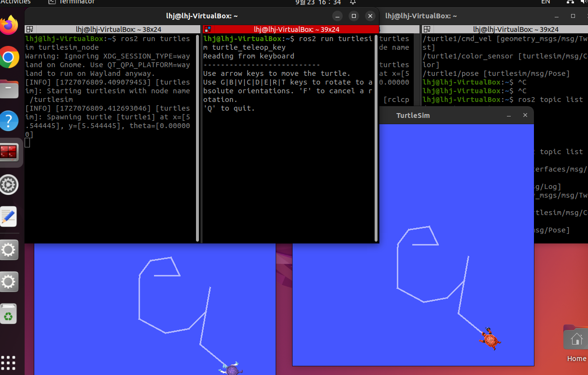Open the gear settings dock icon below Terminator
The width and height of the screenshot is (588, 375).
[9, 185]
